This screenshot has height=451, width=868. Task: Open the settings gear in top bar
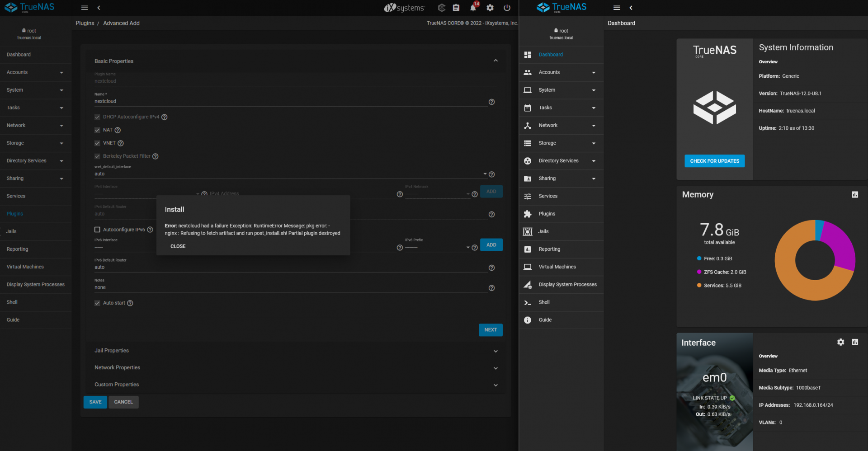pos(490,8)
